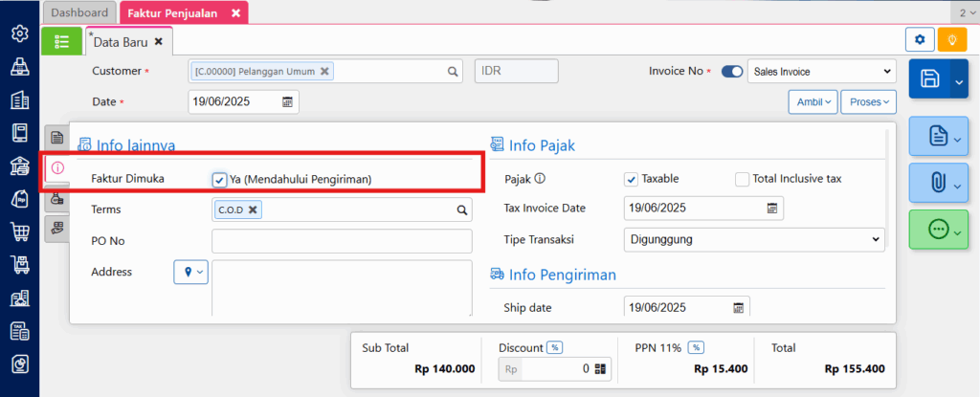Open the settings gear in the left sidebar
This screenshot has width=980, height=397.
(x=20, y=33)
